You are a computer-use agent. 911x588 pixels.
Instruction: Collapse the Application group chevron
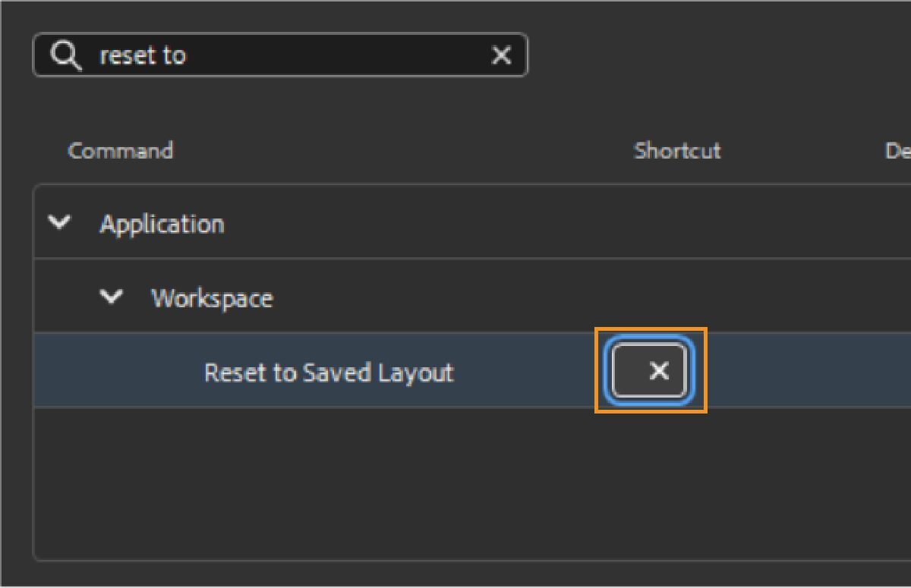[59, 223]
